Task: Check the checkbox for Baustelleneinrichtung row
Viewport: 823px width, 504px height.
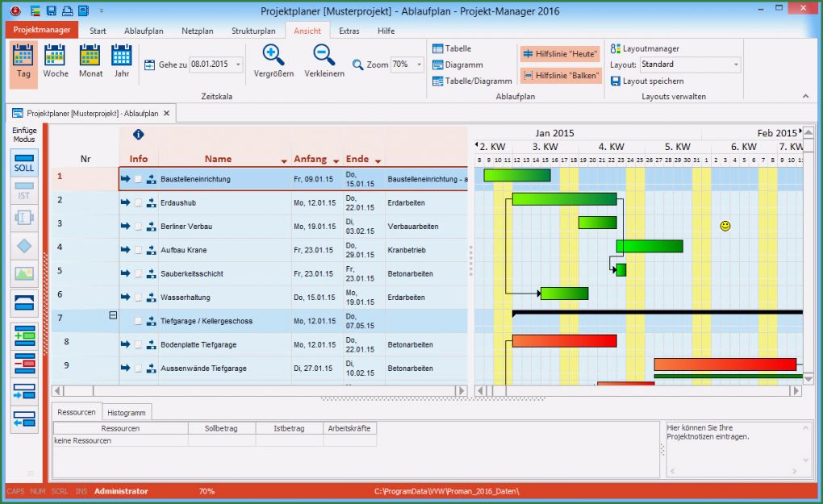Action: coord(138,179)
